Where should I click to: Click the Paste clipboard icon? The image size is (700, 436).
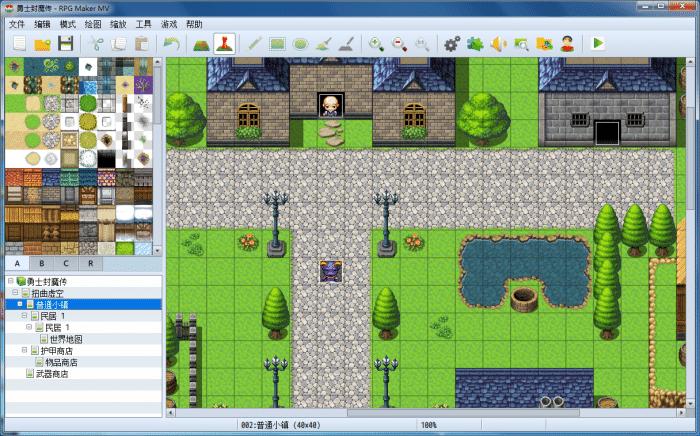pos(142,44)
